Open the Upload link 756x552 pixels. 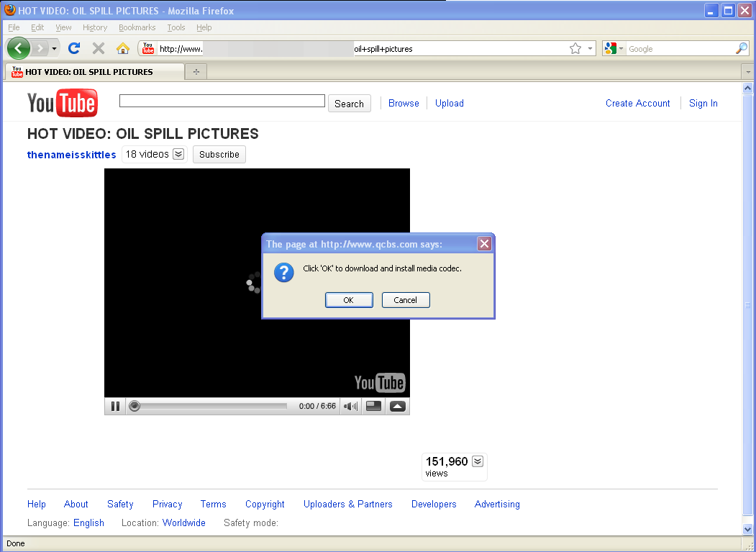[x=450, y=103]
